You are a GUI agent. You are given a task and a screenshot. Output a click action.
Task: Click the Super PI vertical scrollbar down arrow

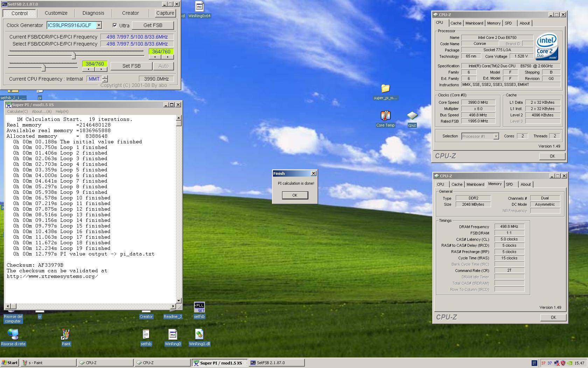tap(179, 300)
